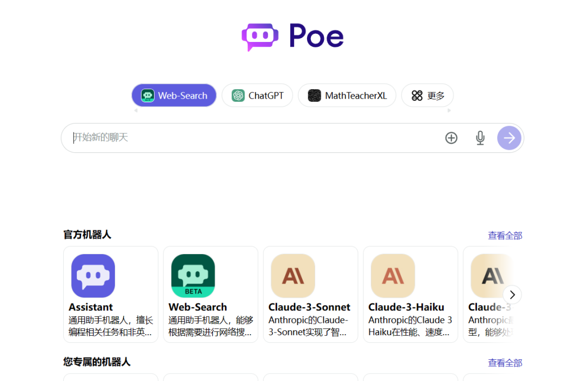Click the microphone voice input icon
This screenshot has height=381, width=588.
pyautogui.click(x=480, y=138)
